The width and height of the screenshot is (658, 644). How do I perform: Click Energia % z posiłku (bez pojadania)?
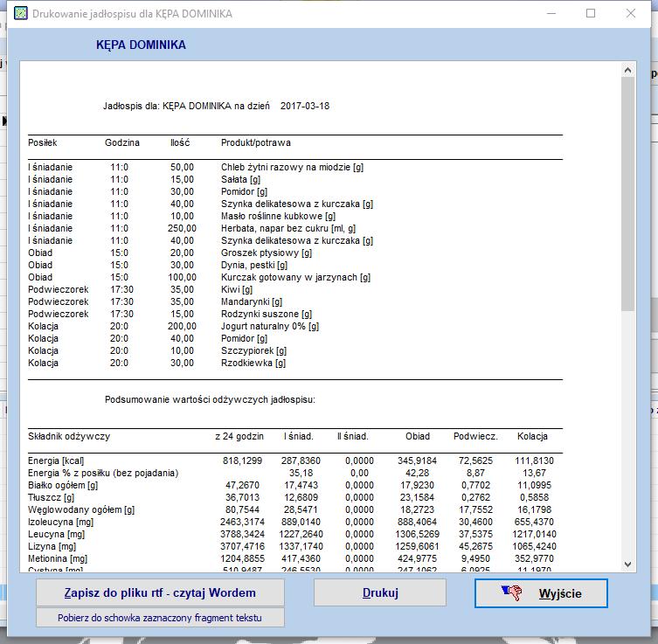pyautogui.click(x=103, y=473)
